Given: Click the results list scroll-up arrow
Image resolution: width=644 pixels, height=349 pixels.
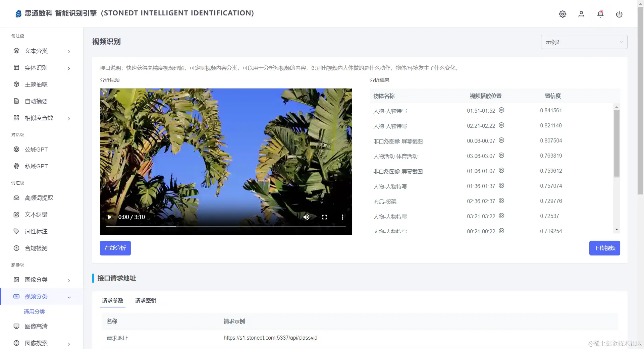Looking at the screenshot, I should pos(616,107).
